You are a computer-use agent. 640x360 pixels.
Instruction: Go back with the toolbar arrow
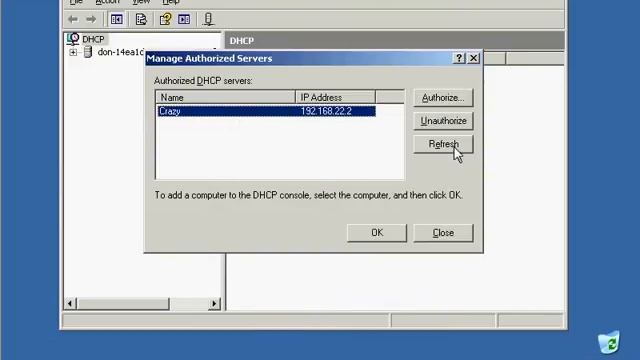click(x=73, y=19)
